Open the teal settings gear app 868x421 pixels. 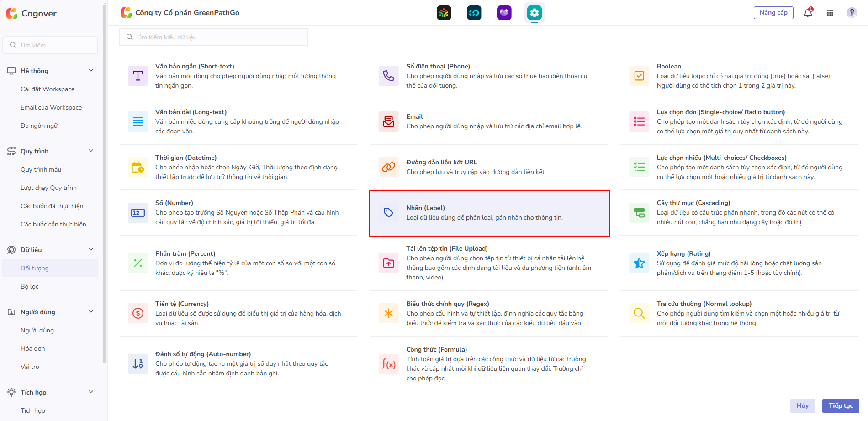[534, 13]
